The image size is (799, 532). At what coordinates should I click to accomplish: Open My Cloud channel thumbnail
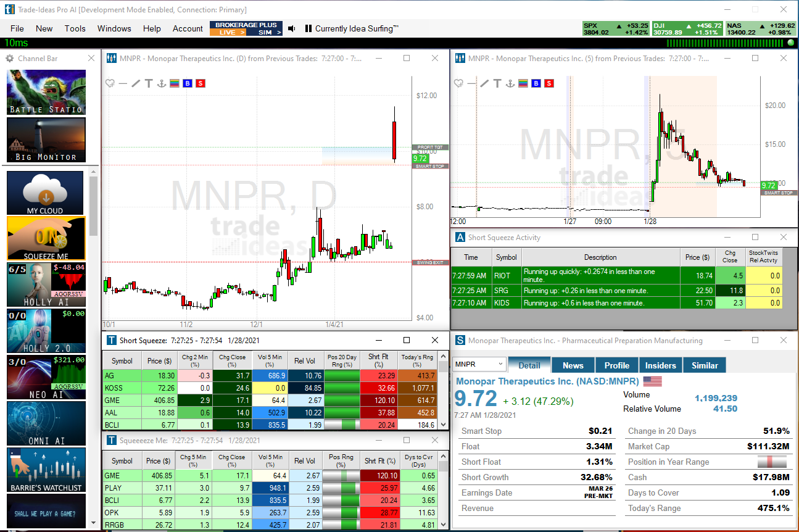[x=45, y=193]
